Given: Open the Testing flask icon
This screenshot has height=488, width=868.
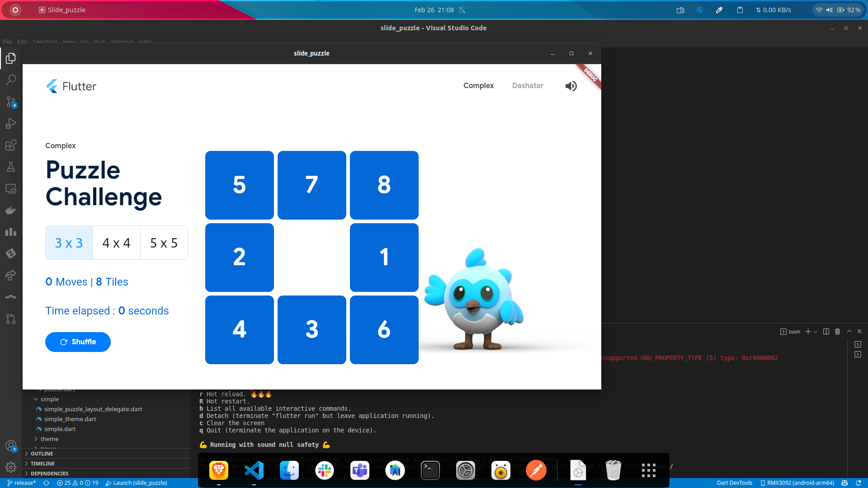Looking at the screenshot, I should (x=11, y=167).
